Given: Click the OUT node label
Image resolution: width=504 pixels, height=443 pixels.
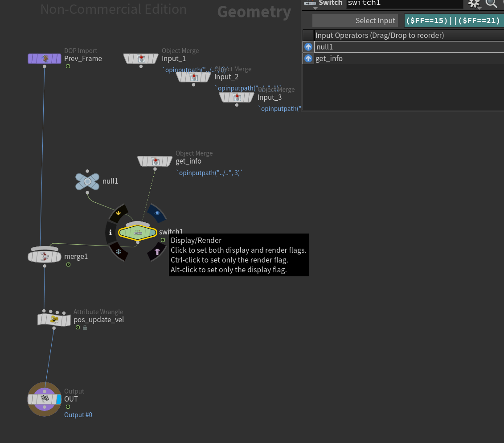Looking at the screenshot, I should click(x=71, y=399).
